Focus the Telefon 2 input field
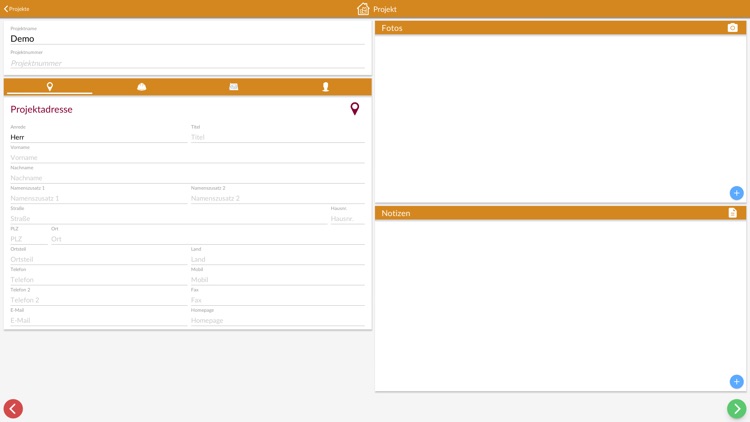 click(99, 300)
